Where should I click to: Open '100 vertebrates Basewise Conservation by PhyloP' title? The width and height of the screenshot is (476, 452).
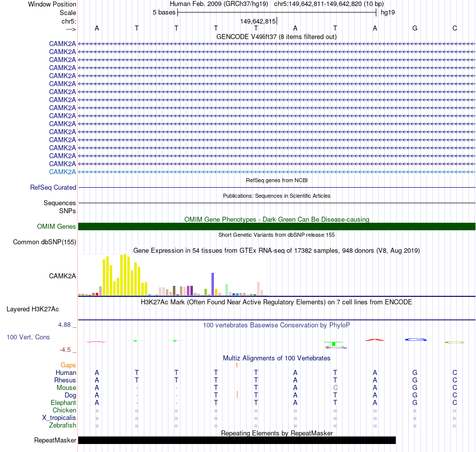click(x=277, y=325)
